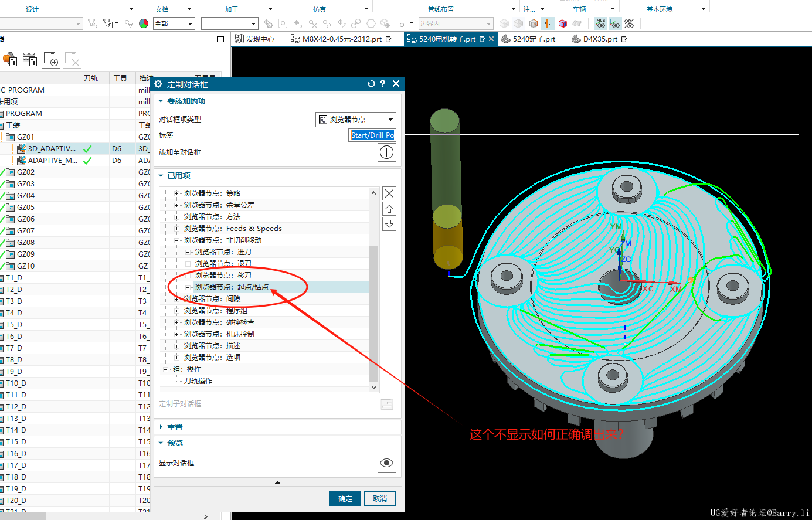Collapse the 预览 section
The image size is (812, 520).
[x=161, y=443]
